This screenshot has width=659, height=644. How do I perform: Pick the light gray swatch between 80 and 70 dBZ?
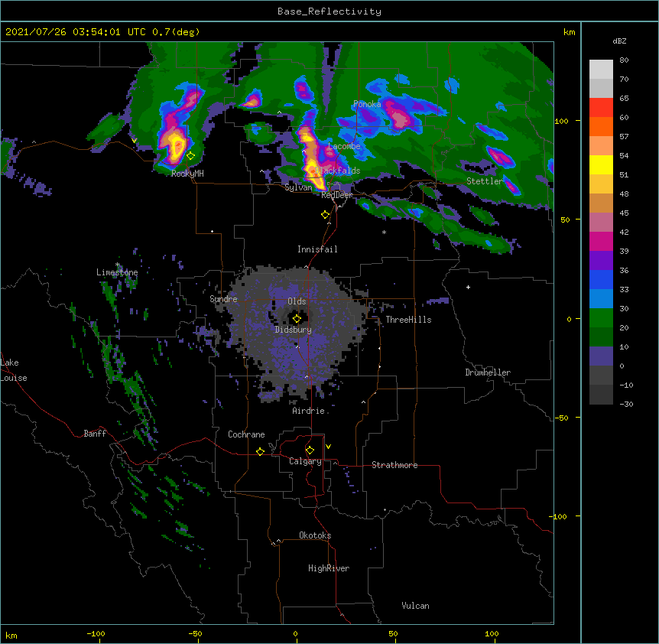click(x=601, y=70)
